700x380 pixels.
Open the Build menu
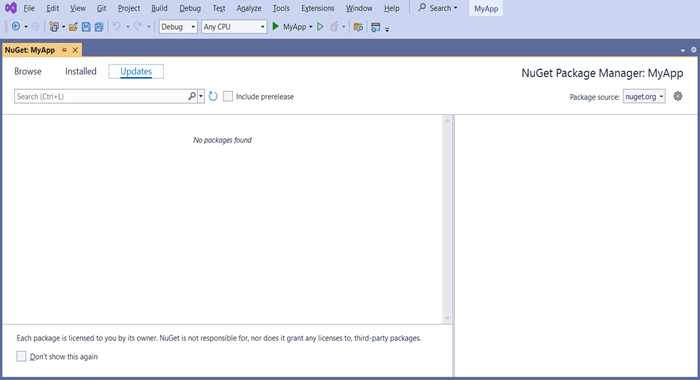159,8
